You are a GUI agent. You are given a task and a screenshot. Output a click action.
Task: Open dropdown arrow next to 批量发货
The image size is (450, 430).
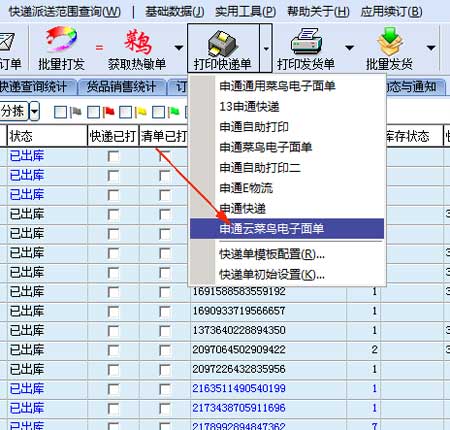(x=431, y=48)
